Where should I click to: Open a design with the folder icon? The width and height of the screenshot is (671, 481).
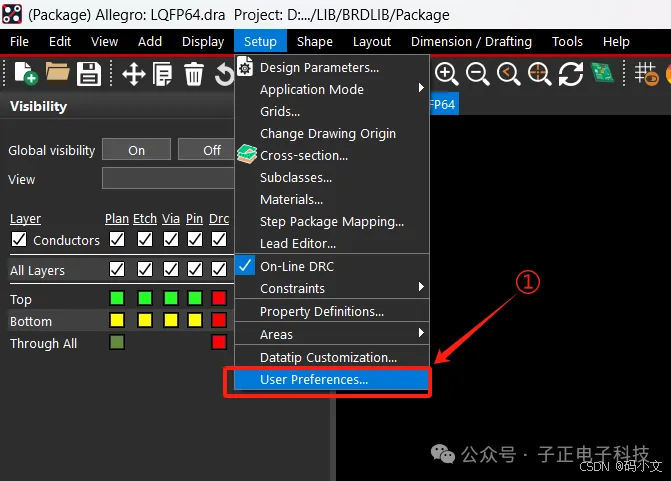click(57, 72)
